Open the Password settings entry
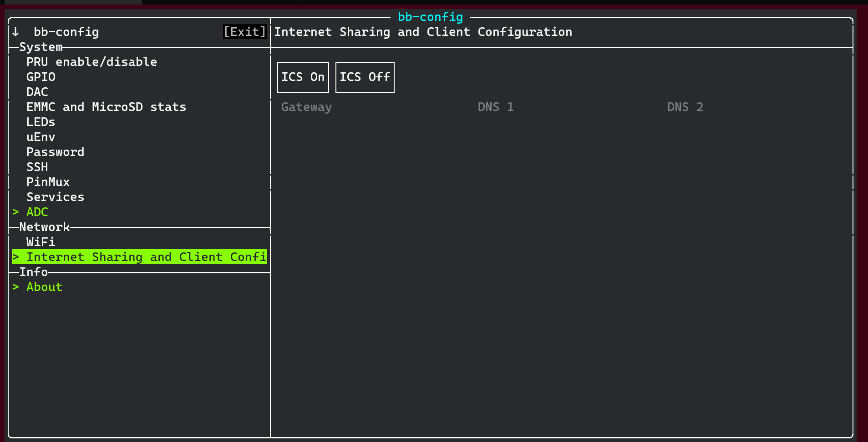The width and height of the screenshot is (868, 442). click(55, 152)
